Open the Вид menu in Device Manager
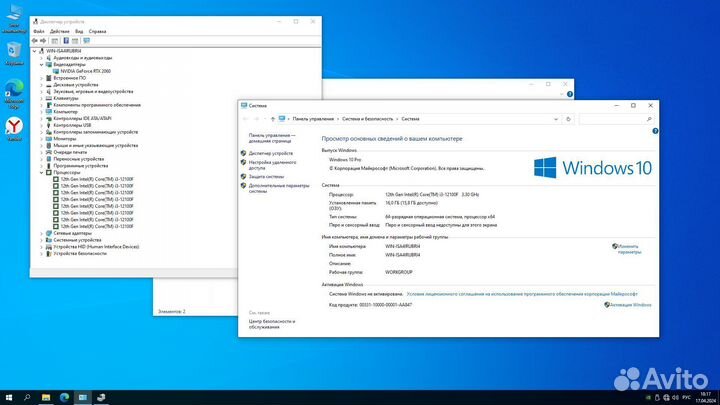The height and width of the screenshot is (405, 720). point(79,31)
